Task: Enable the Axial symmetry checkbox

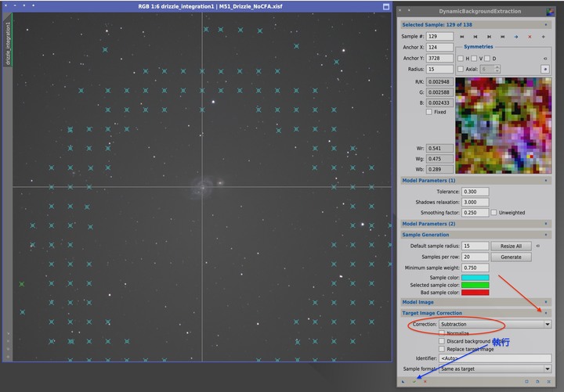Action: (x=461, y=69)
